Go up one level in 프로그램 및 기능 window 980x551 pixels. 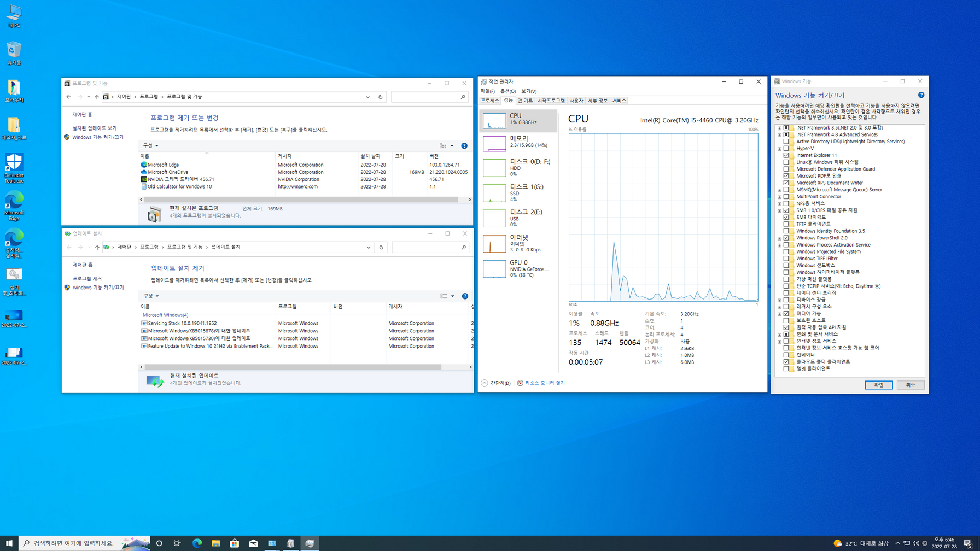pos(97,97)
